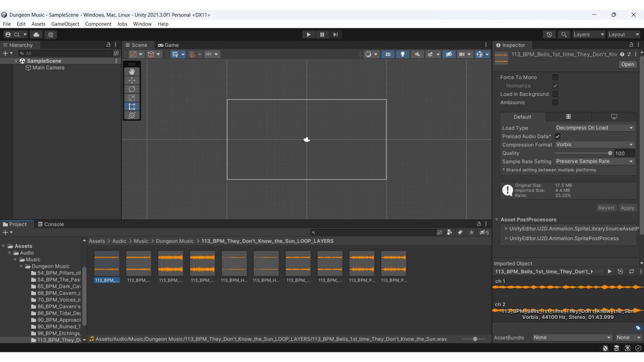
Task: Select the Hand tool in the Scene overlay
Action: 132,71
